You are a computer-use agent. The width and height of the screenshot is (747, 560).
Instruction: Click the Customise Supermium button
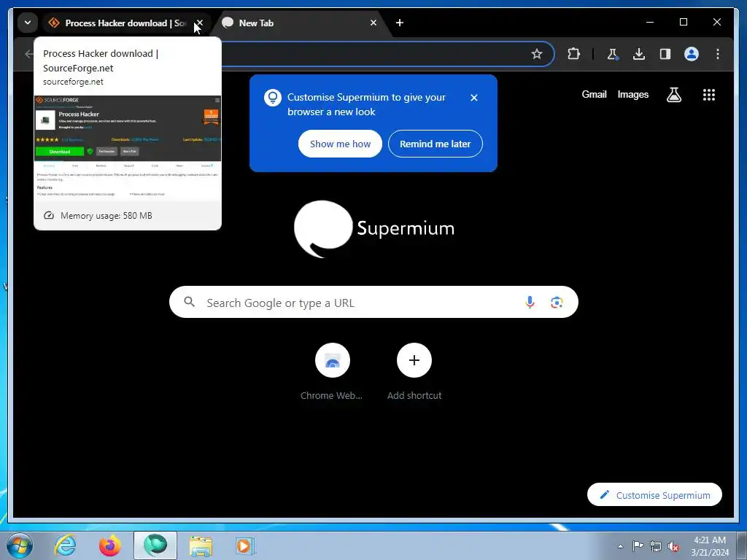[654, 495]
